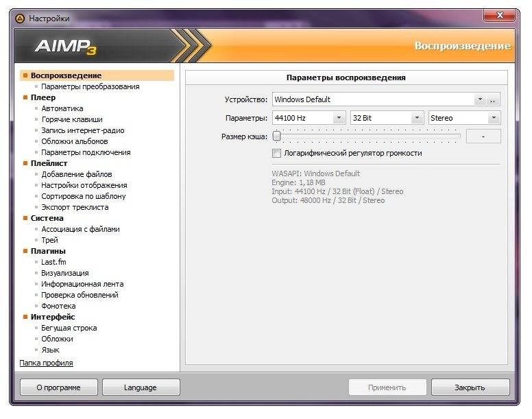Open Ассоциация с файлами page
This screenshot has width=532, height=419.
[80, 229]
